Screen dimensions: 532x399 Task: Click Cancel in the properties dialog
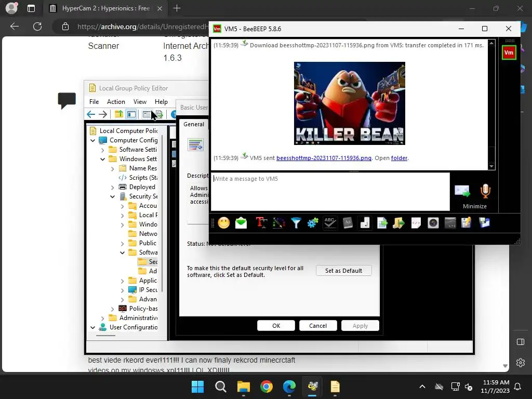click(x=318, y=326)
